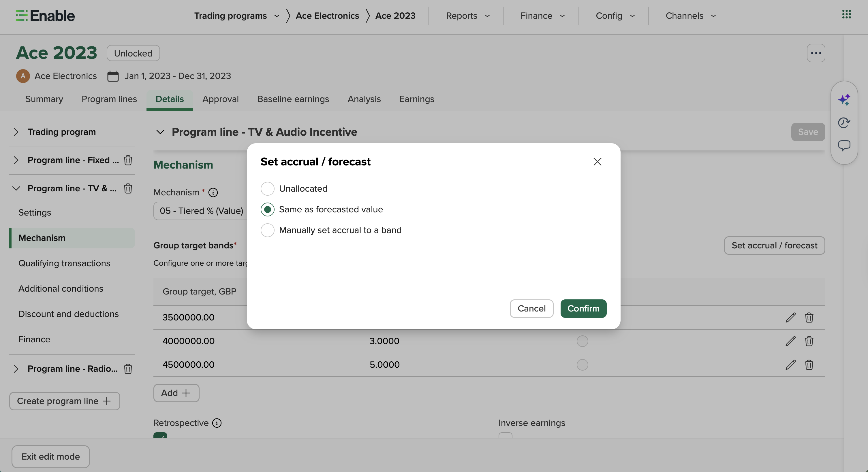The width and height of the screenshot is (868, 472).
Task: Collapse the Program line - TV & Audio Incentive header
Action: tap(160, 132)
